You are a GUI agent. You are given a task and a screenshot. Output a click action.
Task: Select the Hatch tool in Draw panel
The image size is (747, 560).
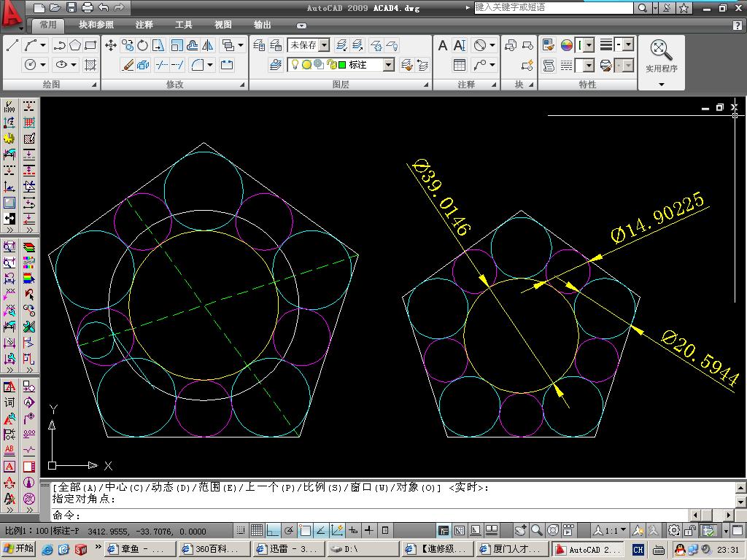point(90,65)
